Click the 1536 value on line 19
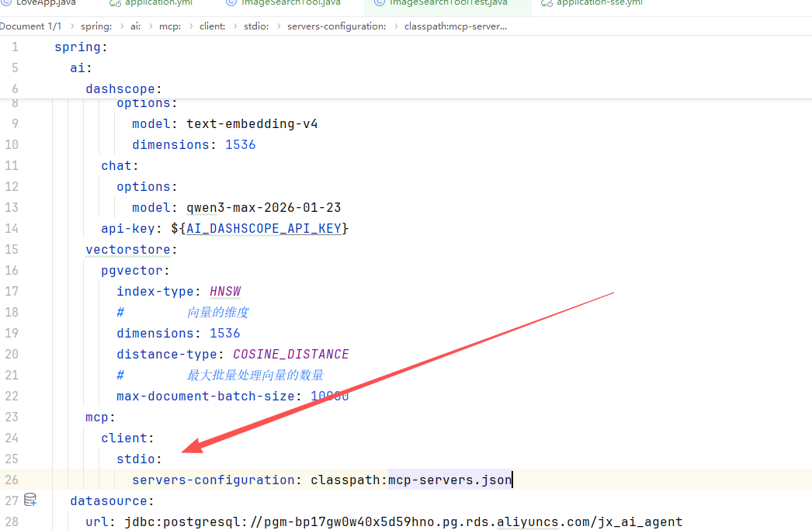This screenshot has width=812, height=530. tap(225, 334)
